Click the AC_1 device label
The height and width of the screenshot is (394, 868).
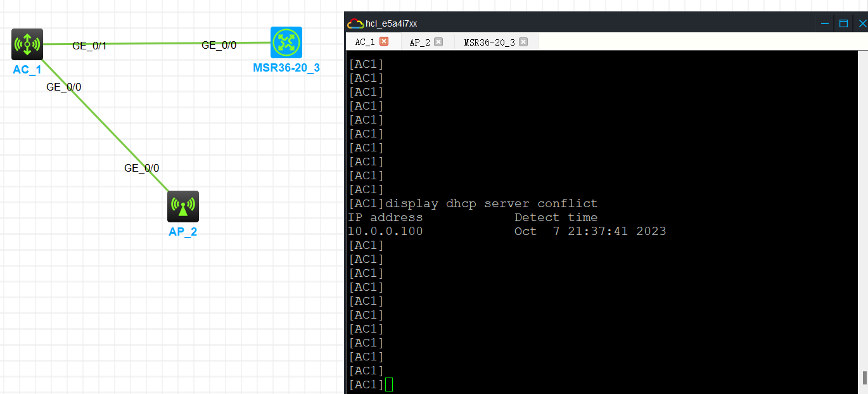click(27, 70)
